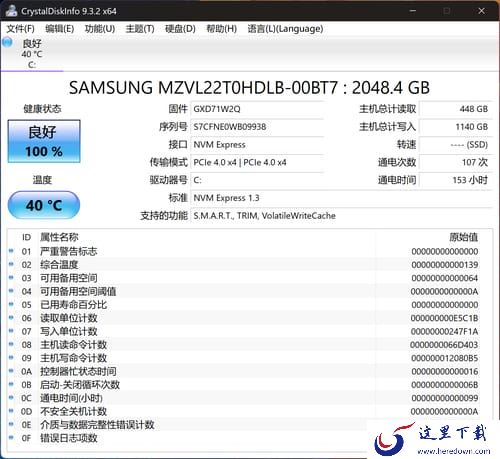This screenshot has height=459, width=500.
Task: Open the 硬盘(D) menu
Action: coord(180,29)
